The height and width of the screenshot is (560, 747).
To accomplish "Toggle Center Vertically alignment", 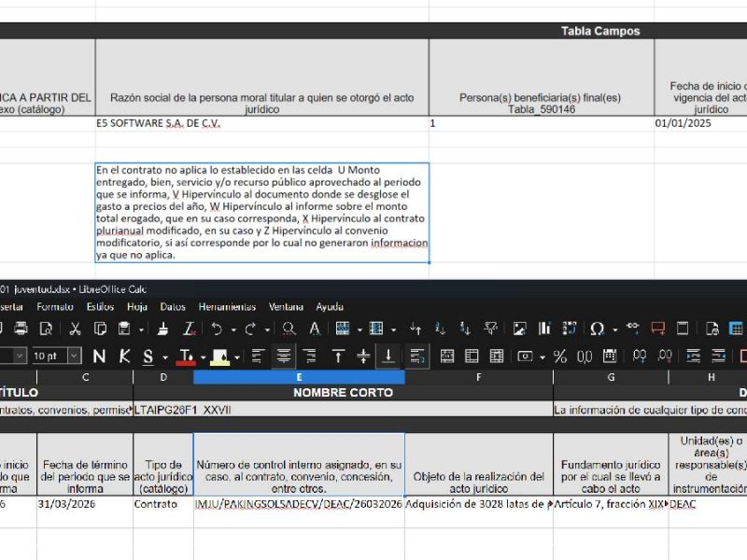I will [363, 357].
